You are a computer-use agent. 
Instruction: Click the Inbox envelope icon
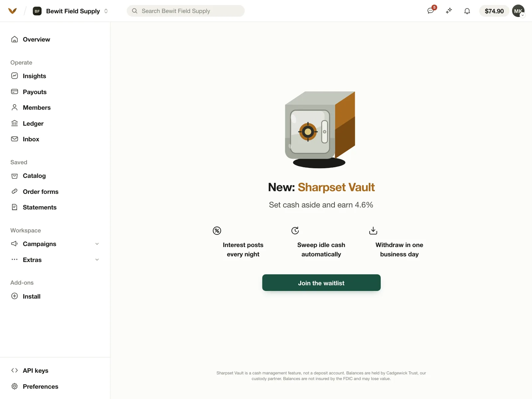(15, 139)
